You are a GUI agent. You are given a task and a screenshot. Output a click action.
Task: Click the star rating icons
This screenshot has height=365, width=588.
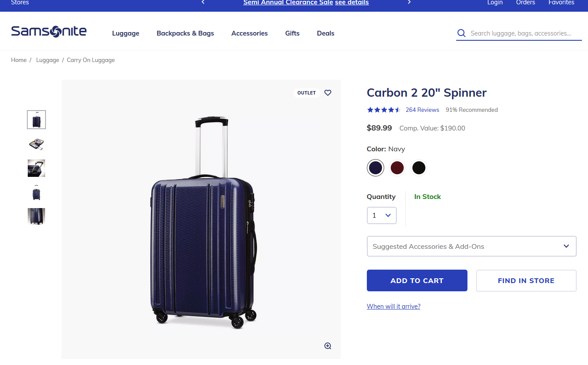coord(383,110)
